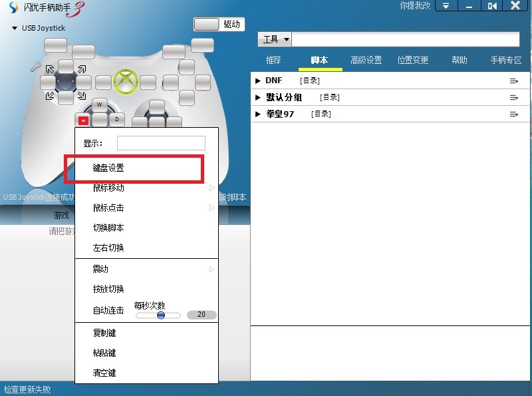Click the title bar dropdown menu arrow
The width and height of the screenshot is (532, 396).
tap(446, 6)
